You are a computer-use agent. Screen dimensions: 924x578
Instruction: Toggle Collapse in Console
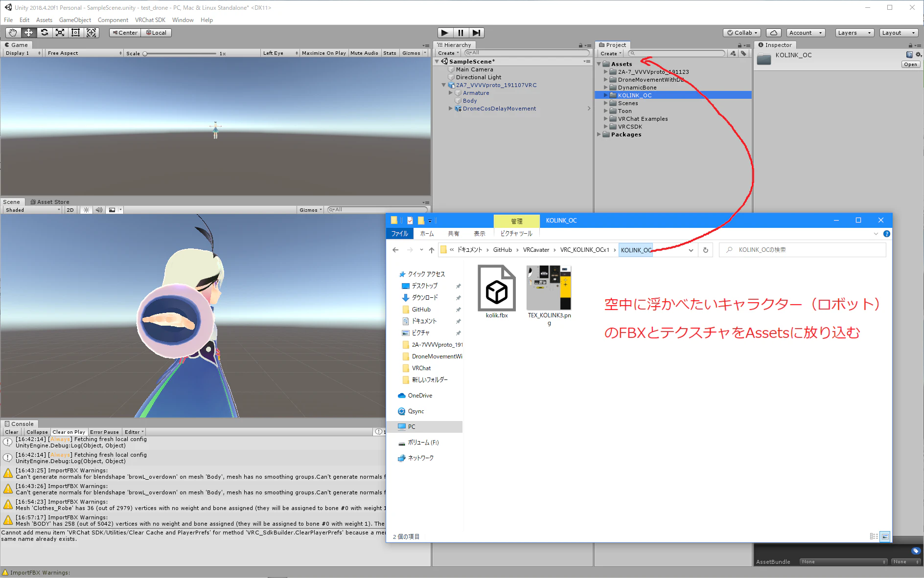pyautogui.click(x=37, y=432)
